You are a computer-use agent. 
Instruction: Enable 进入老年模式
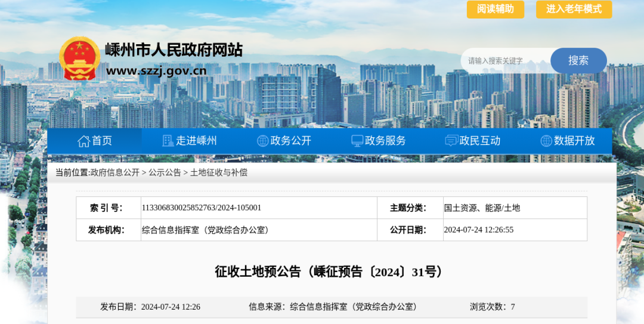(574, 9)
